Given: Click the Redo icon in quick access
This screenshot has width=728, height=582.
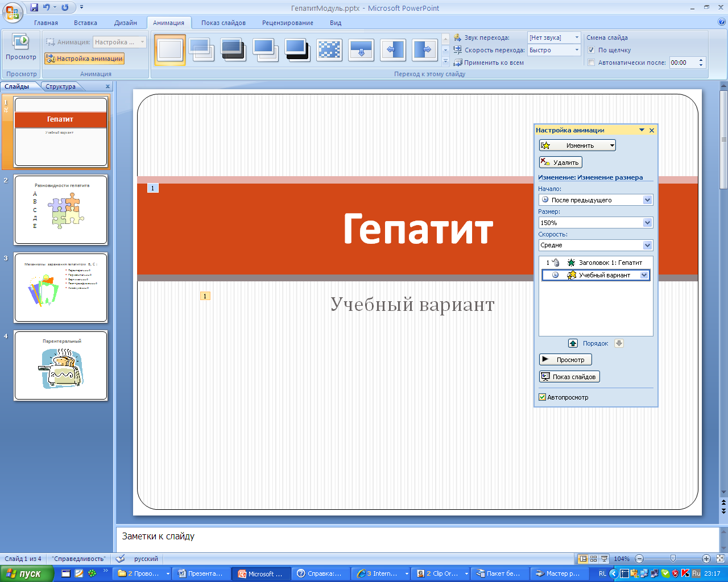Looking at the screenshot, I should point(65,7).
